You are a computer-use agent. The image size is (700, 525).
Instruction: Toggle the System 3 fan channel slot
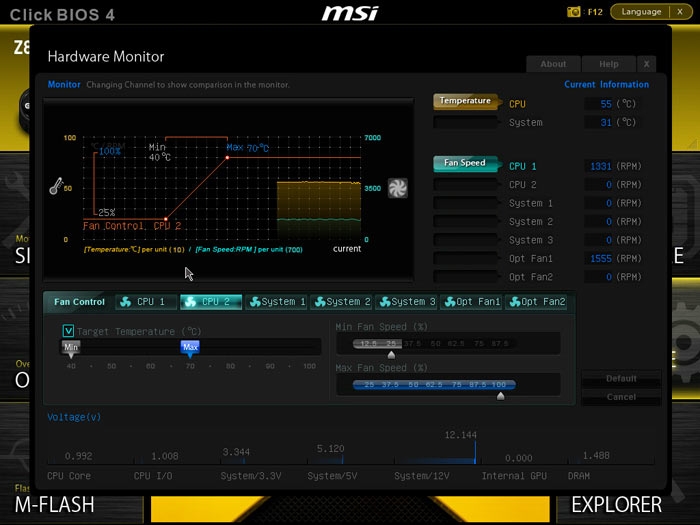click(466, 240)
